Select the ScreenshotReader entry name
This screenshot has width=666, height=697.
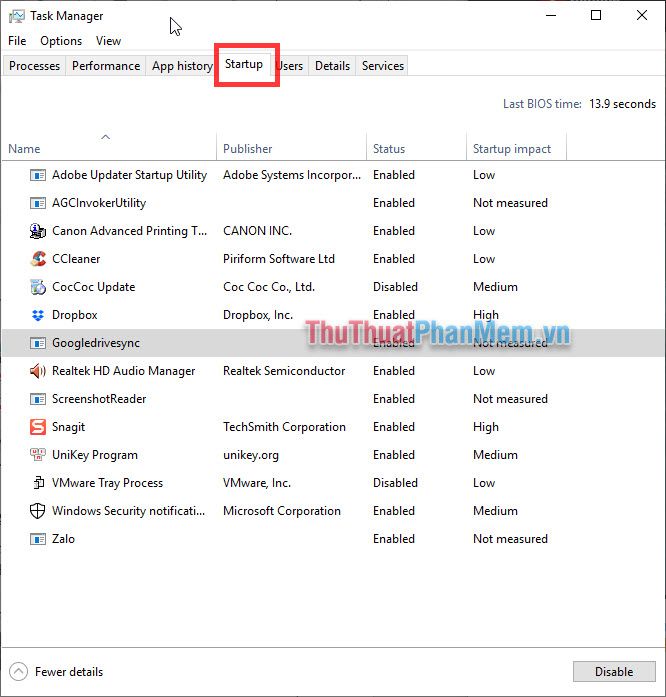(99, 399)
